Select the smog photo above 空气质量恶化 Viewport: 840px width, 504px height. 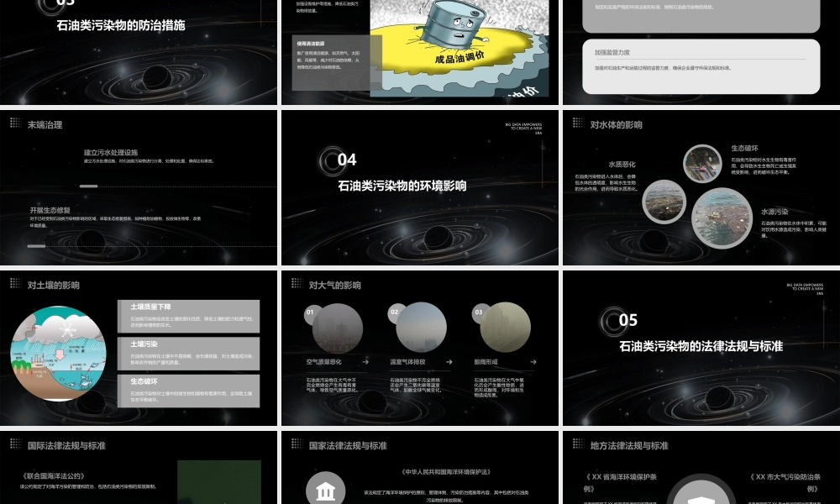point(338,328)
